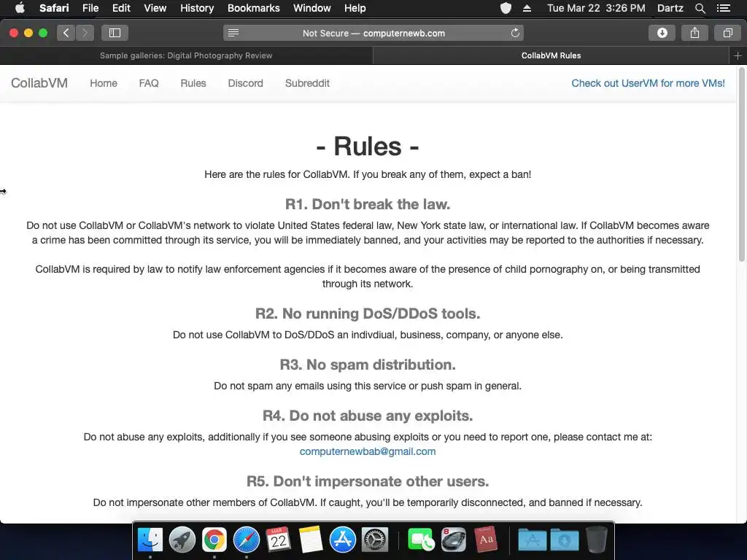Open System Preferences gear icon
Image resolution: width=747 pixels, height=560 pixels.
375,540
